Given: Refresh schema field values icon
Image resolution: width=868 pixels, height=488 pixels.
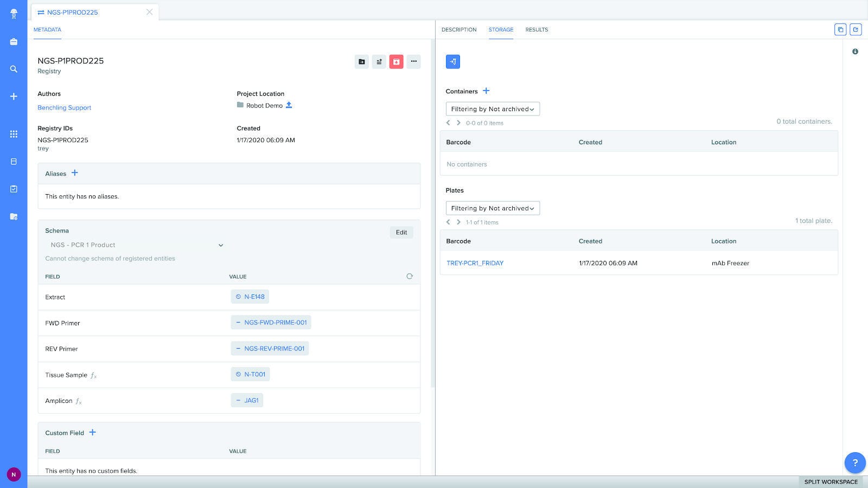Looking at the screenshot, I should pos(410,277).
